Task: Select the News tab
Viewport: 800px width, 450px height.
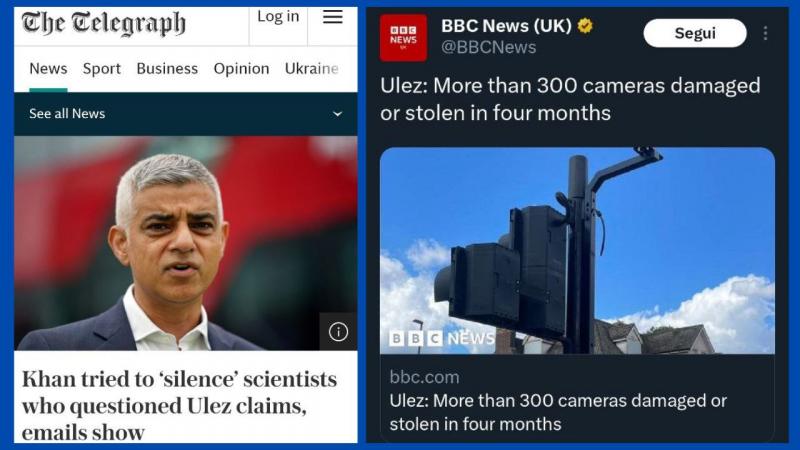Action: [x=48, y=68]
